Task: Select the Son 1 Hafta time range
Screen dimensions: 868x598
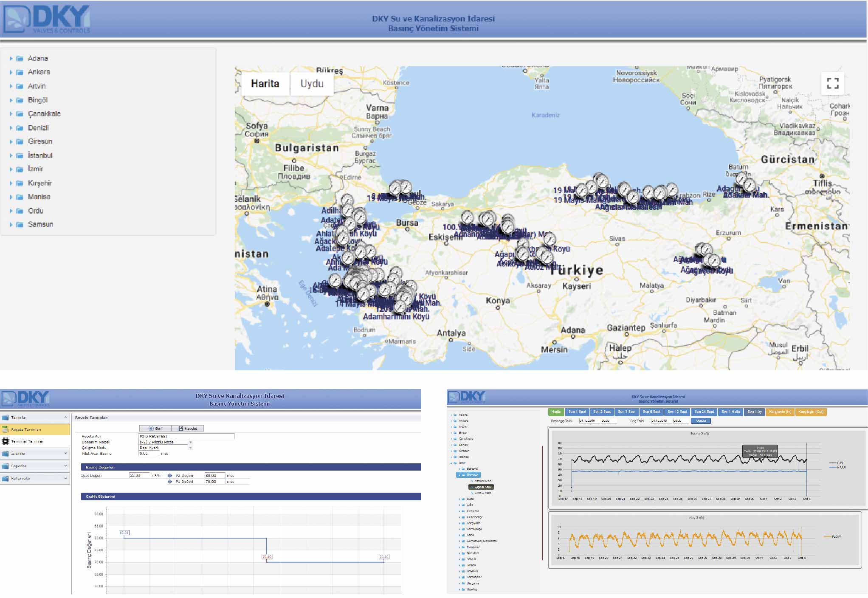Action: click(730, 412)
